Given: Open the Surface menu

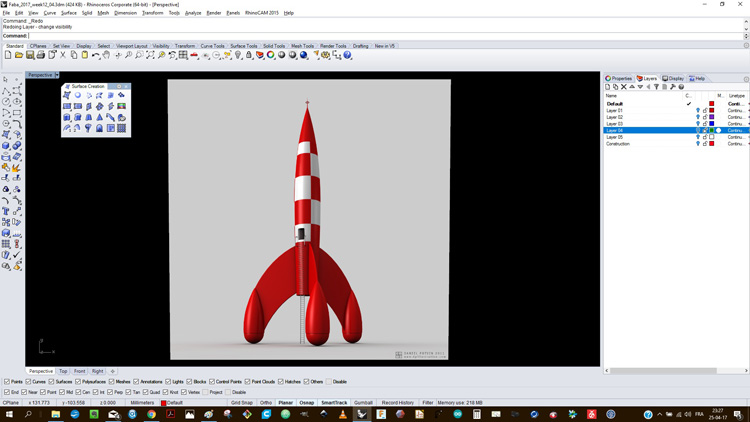Looking at the screenshot, I should pyautogui.click(x=68, y=13).
